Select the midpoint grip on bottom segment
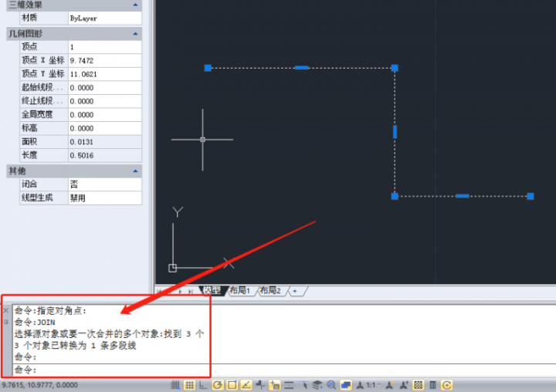The image size is (556, 392). point(463,196)
